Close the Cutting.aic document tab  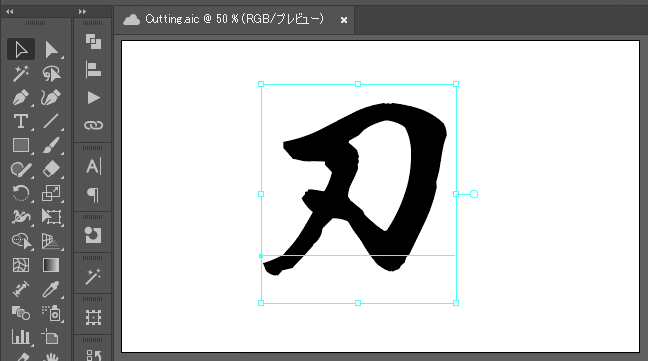(344, 20)
